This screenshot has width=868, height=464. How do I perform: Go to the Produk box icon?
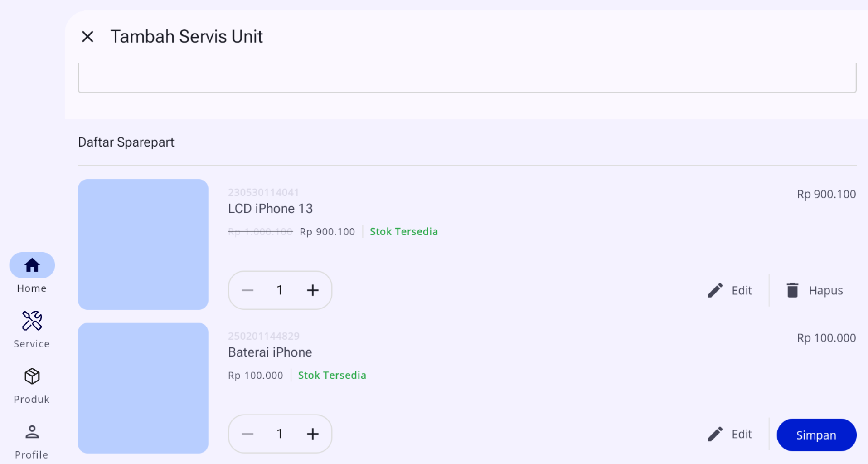(x=32, y=376)
